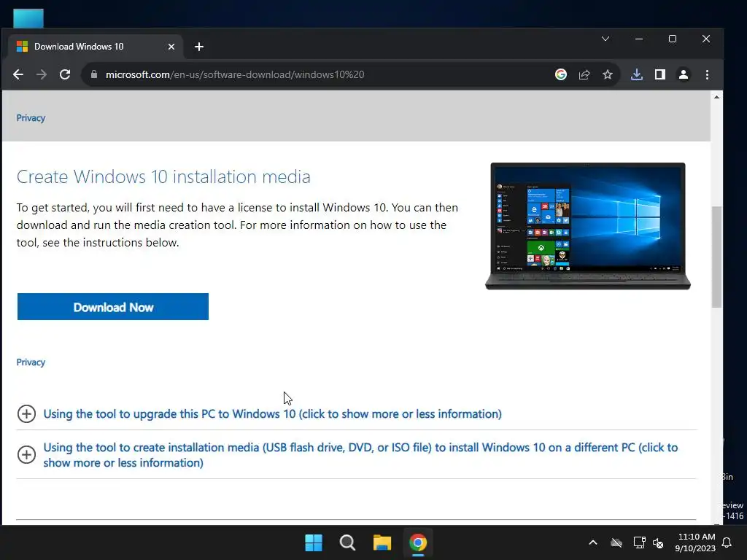Click the Download Now button
747x560 pixels.
pyautogui.click(x=113, y=307)
